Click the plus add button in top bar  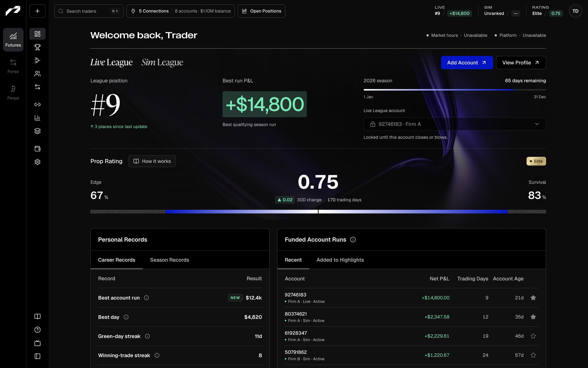point(37,11)
